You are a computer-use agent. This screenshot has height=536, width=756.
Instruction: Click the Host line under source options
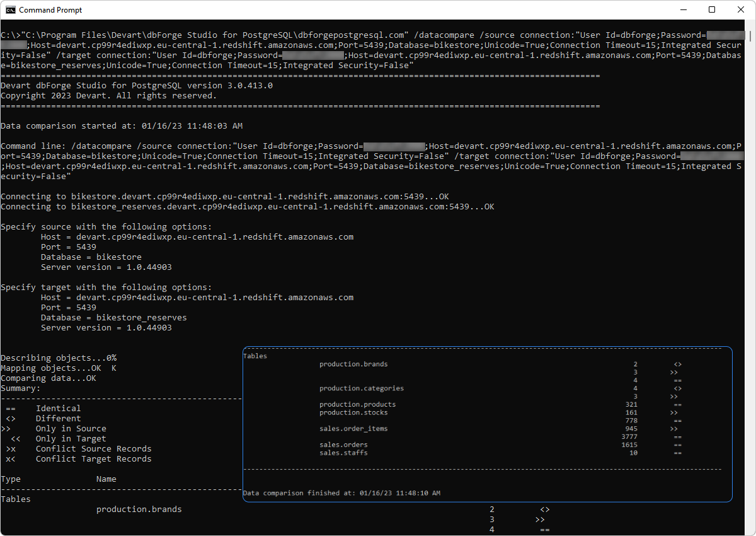(x=197, y=237)
